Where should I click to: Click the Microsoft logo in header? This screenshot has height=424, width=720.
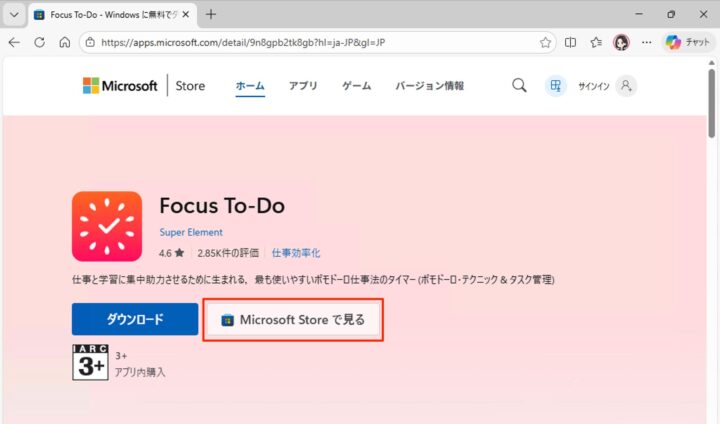pyautogui.click(x=120, y=86)
